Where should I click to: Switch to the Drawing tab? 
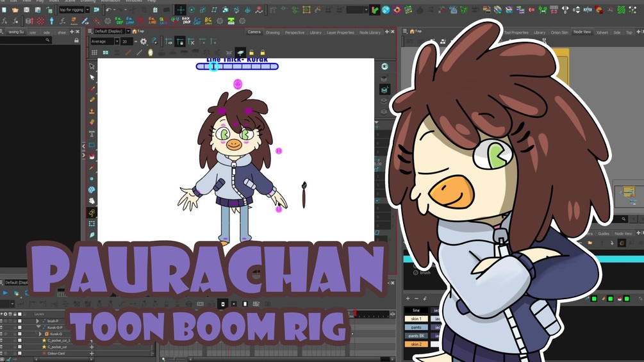pyautogui.click(x=273, y=32)
